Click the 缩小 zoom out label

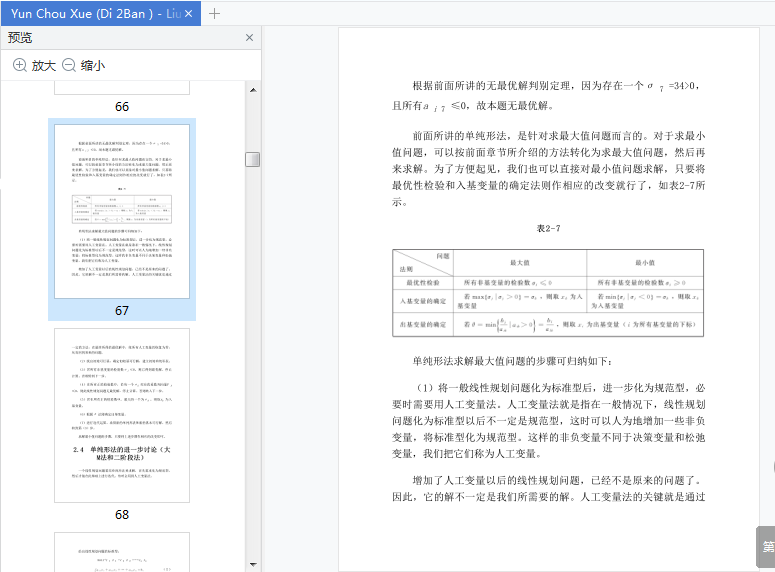point(93,65)
